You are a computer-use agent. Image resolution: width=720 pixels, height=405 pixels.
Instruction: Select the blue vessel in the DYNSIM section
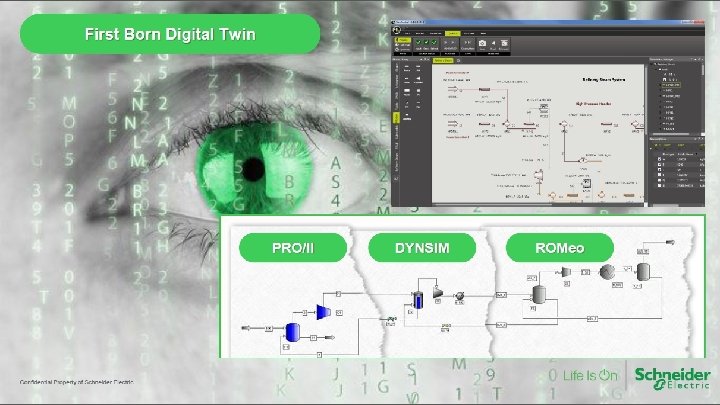tap(418, 300)
